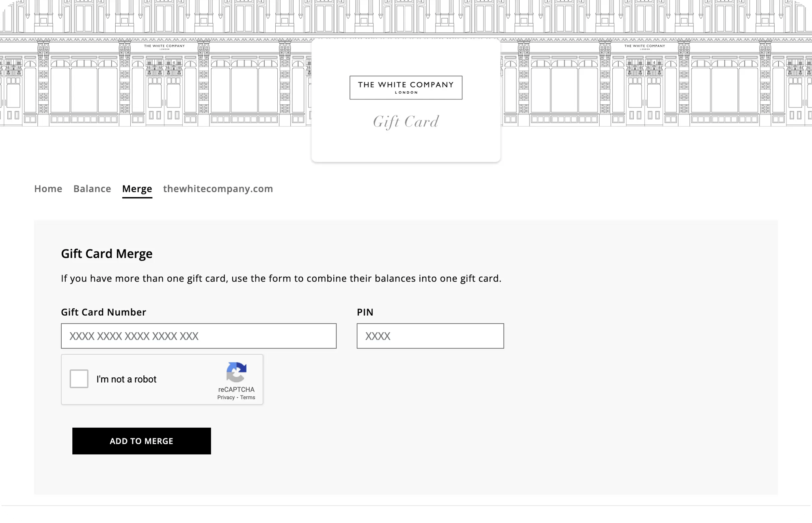Click the Gift Card Merge heading
Screen dimensions: 812x523
coord(107,254)
